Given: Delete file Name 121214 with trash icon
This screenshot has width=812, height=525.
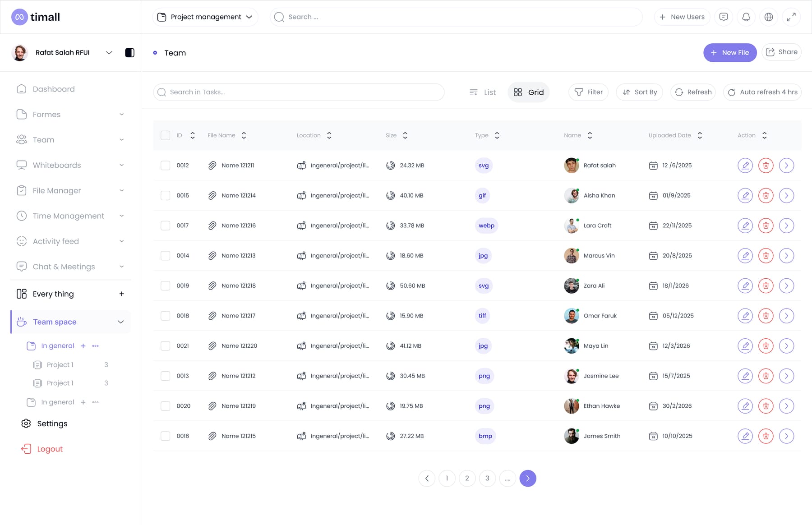Looking at the screenshot, I should click(x=766, y=196).
